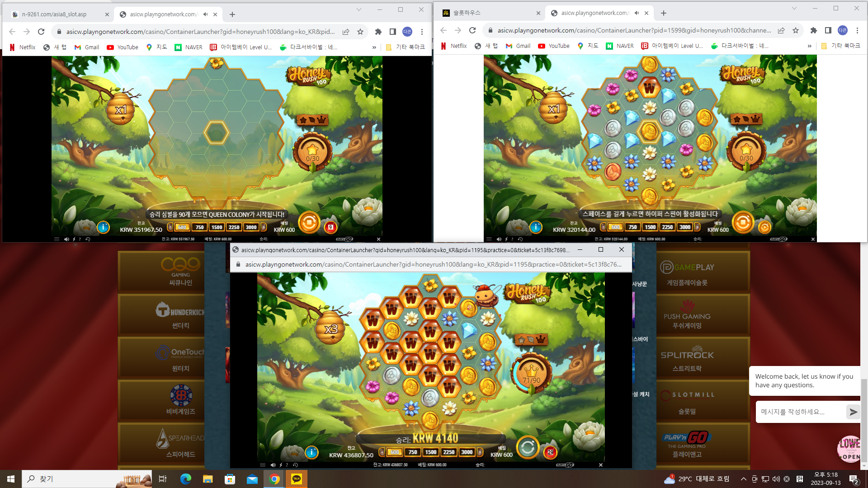The width and height of the screenshot is (868, 488).
Task: Mute the playing tab audio in the right browser
Action: click(x=637, y=13)
